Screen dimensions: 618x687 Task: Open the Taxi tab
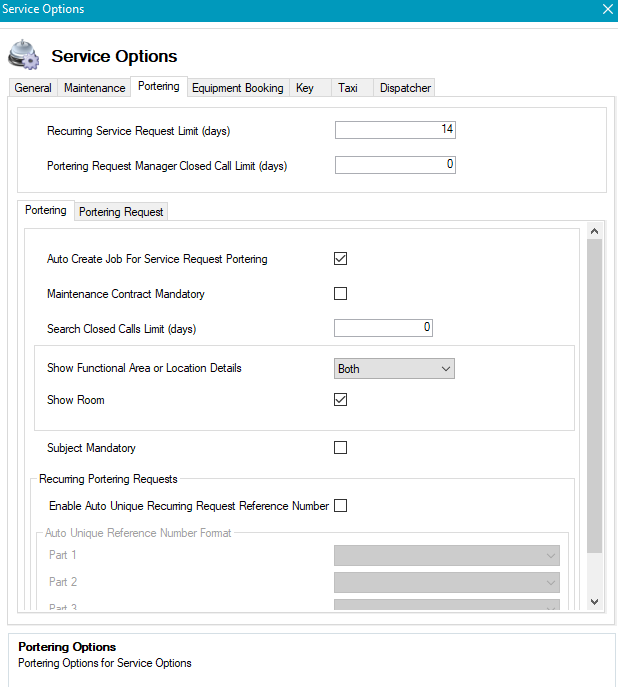click(x=347, y=88)
